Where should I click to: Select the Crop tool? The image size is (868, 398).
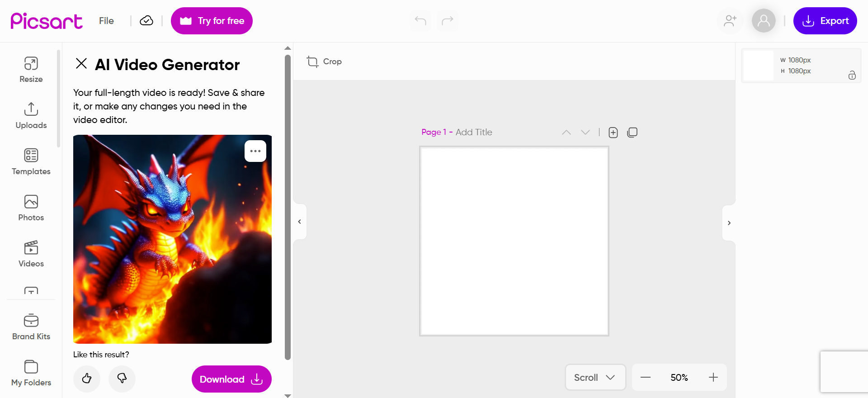tap(324, 62)
